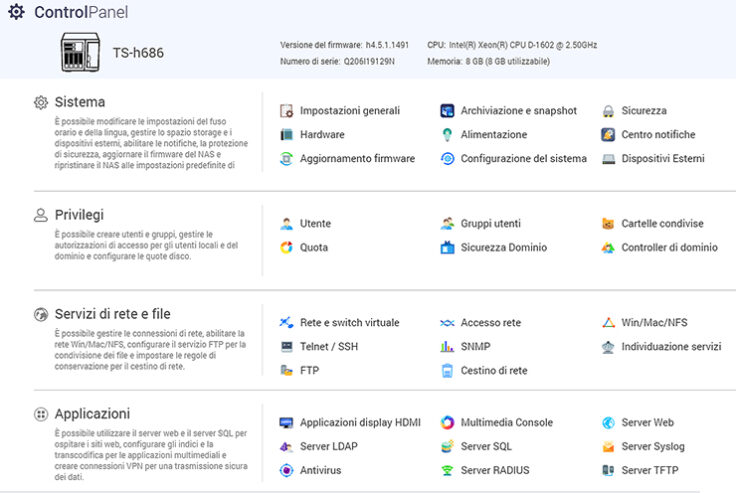
Task: Click the Alimentazione lightbulb icon
Action: click(x=448, y=135)
